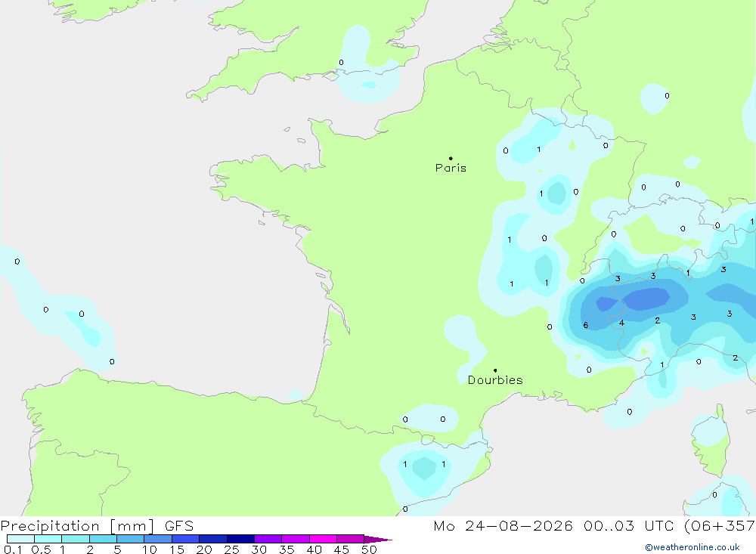
Task: Click the legend label 0.5
Action: [x=41, y=549]
